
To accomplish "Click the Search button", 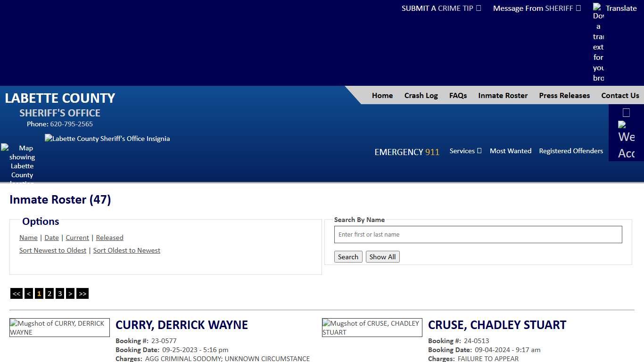I will tap(348, 256).
